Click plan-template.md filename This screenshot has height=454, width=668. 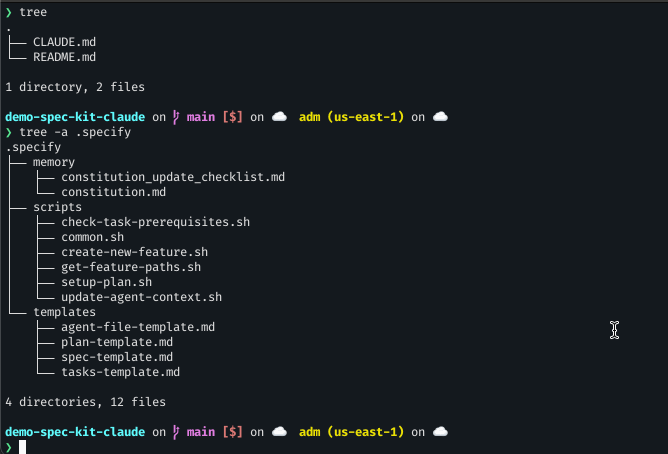pos(117,342)
